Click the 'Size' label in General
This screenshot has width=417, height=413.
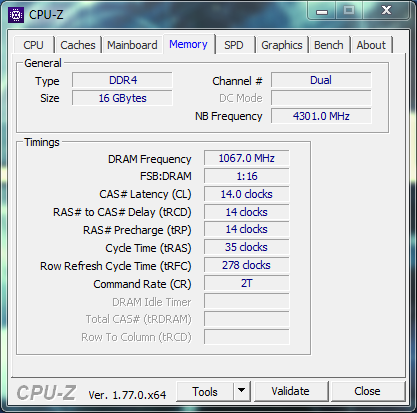(50, 98)
